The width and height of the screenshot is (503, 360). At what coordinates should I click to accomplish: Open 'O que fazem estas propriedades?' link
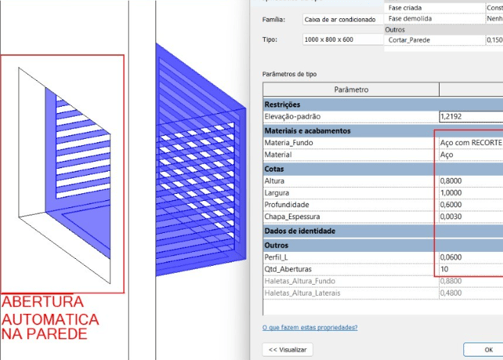310,327
